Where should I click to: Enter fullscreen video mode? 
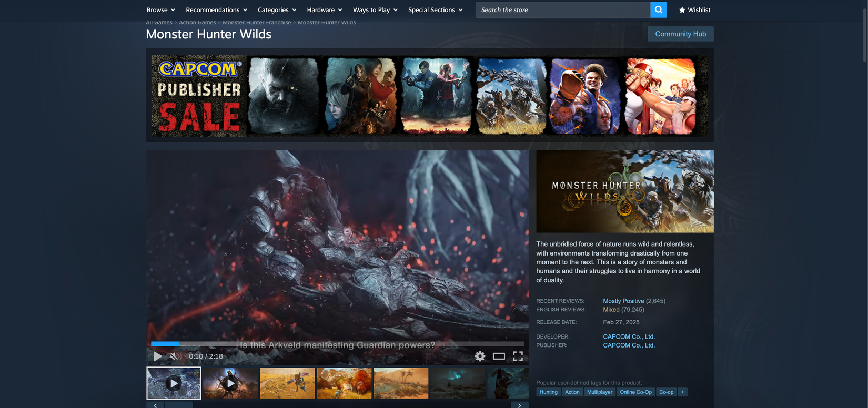point(518,356)
